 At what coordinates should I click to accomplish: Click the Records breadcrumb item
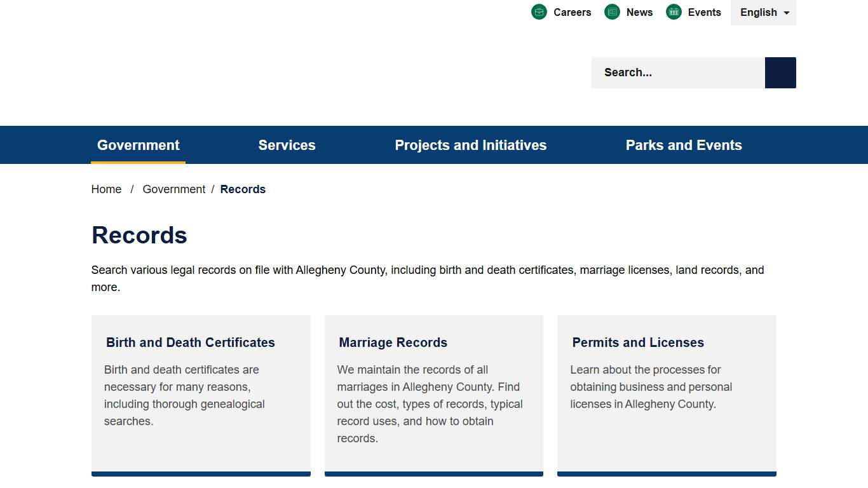click(243, 189)
